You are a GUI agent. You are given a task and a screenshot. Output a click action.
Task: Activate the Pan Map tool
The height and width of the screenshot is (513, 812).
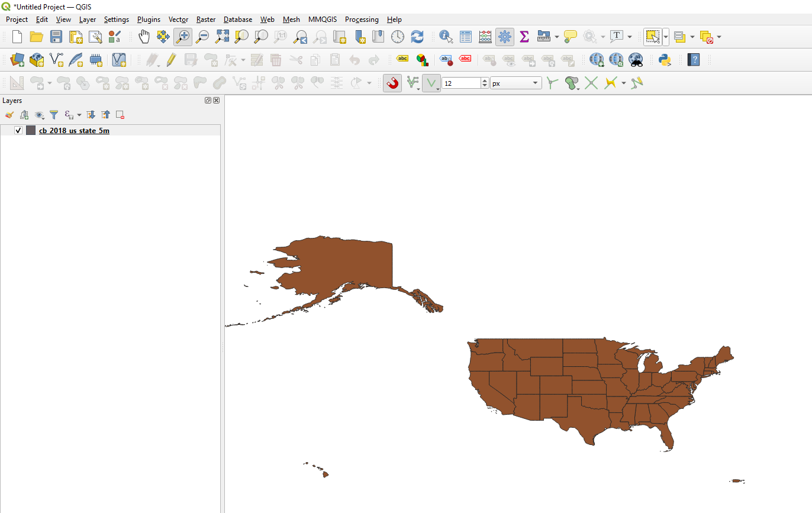pos(144,36)
